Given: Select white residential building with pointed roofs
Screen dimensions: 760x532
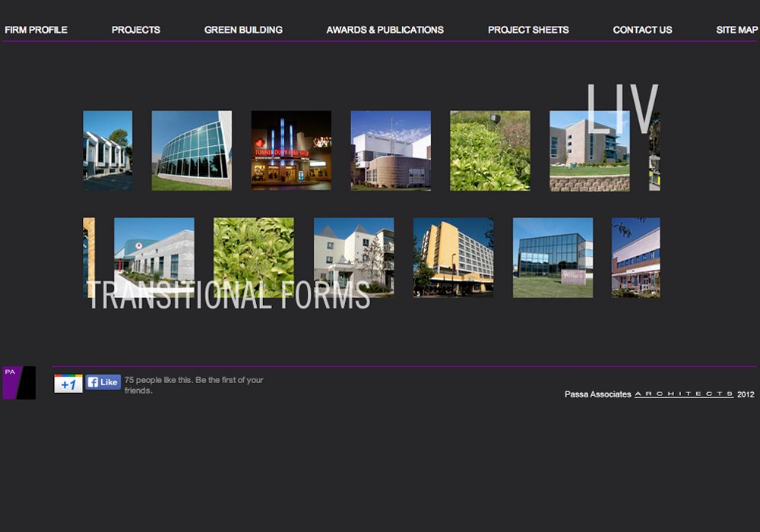Looking at the screenshot, I should (x=353, y=258).
